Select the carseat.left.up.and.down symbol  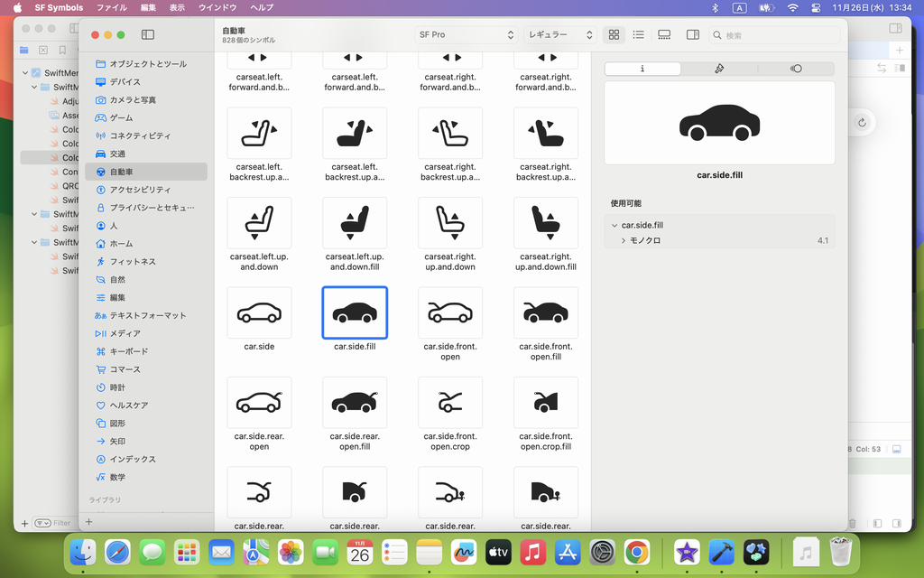(259, 224)
